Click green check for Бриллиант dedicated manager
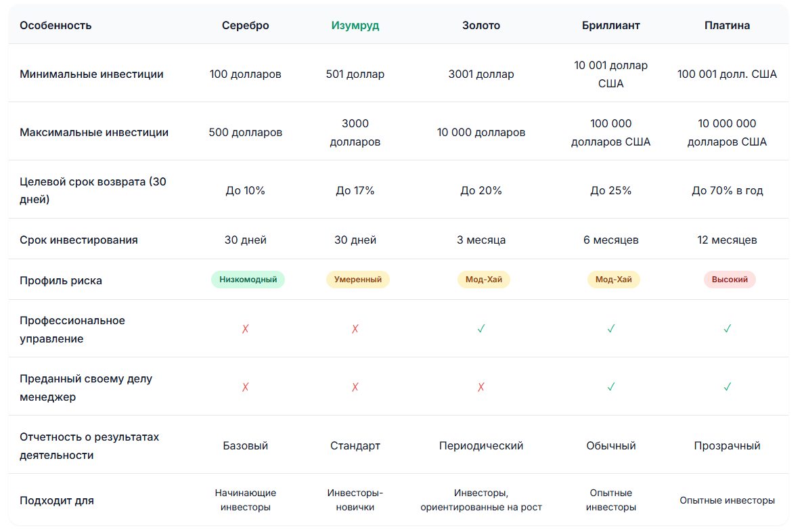 [611, 387]
